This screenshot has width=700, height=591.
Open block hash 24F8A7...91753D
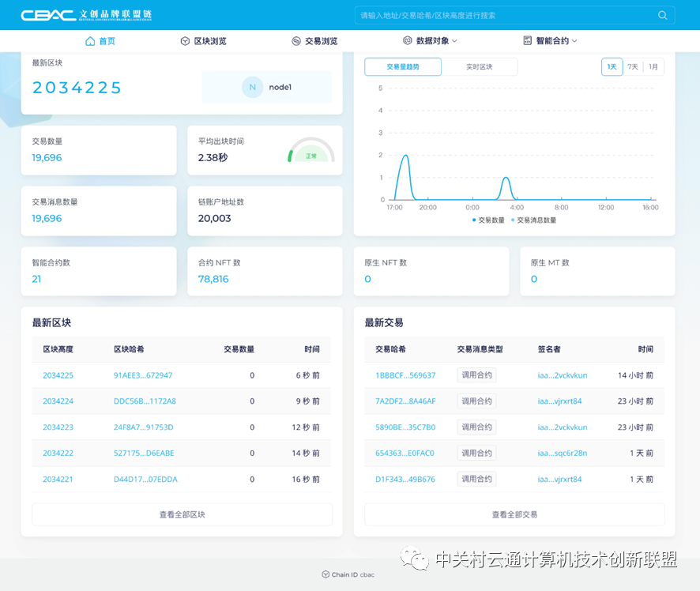tap(143, 427)
